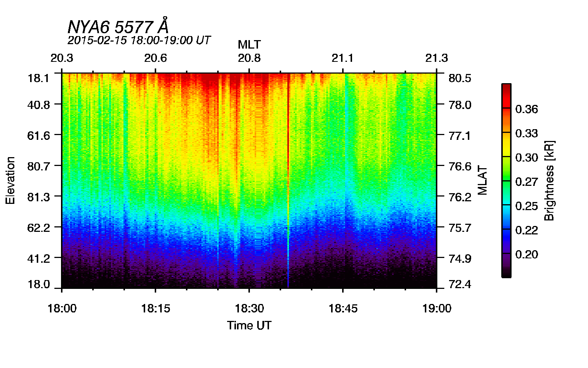
Task: Click the MLAT tick '78.0'
Action: click(x=460, y=105)
